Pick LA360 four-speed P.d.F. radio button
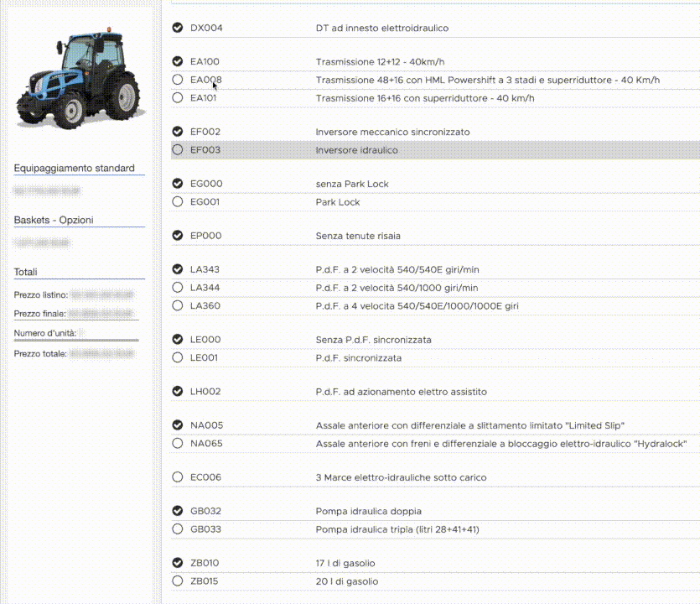The image size is (700, 604). point(177,306)
